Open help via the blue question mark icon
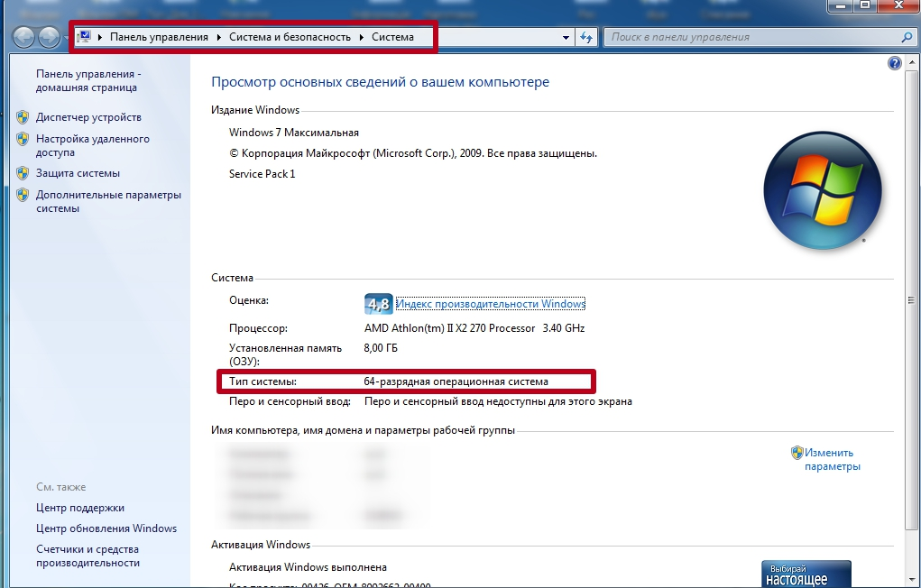The image size is (921, 588). 895,63
